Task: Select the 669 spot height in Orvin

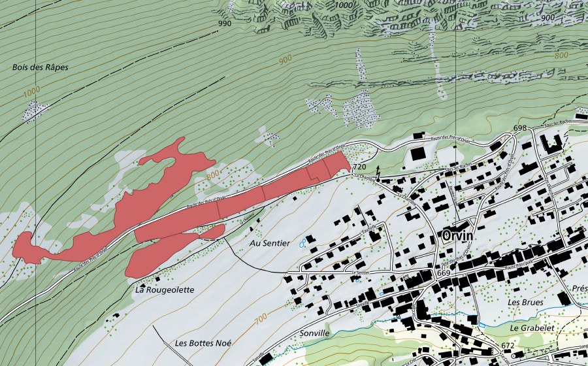Action: (x=443, y=273)
